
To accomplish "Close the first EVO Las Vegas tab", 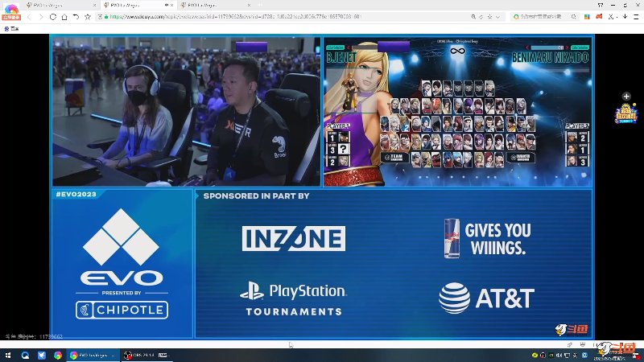I will tap(94, 6).
